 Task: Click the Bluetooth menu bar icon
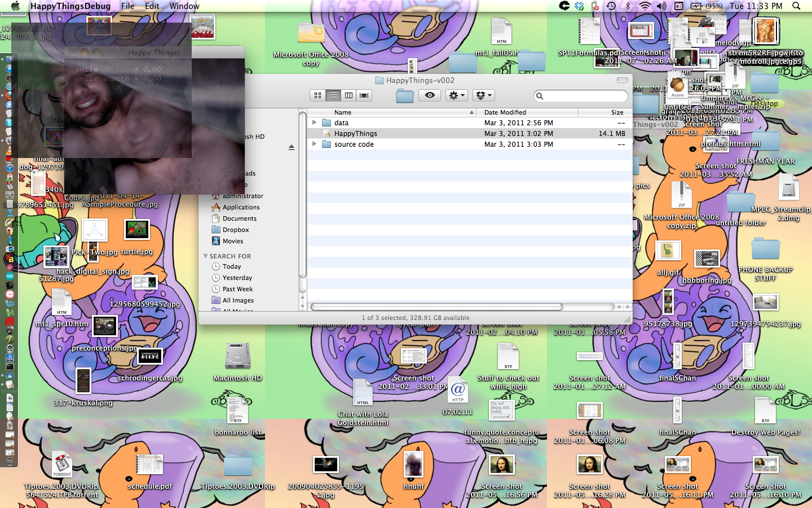pyautogui.click(x=628, y=6)
